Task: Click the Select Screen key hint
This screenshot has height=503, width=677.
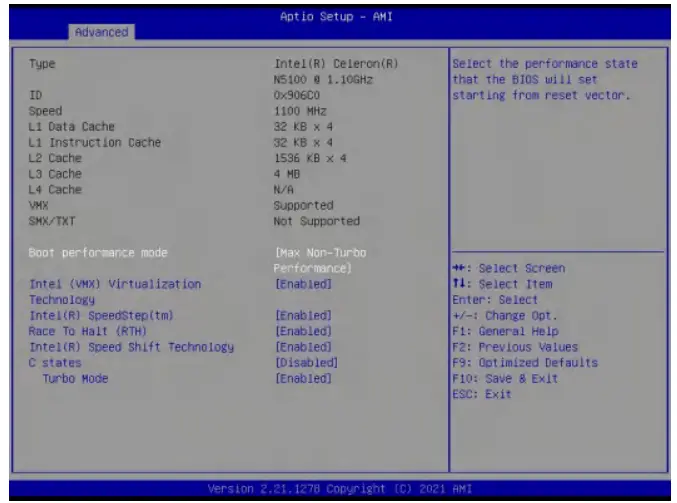Action: pyautogui.click(x=509, y=269)
